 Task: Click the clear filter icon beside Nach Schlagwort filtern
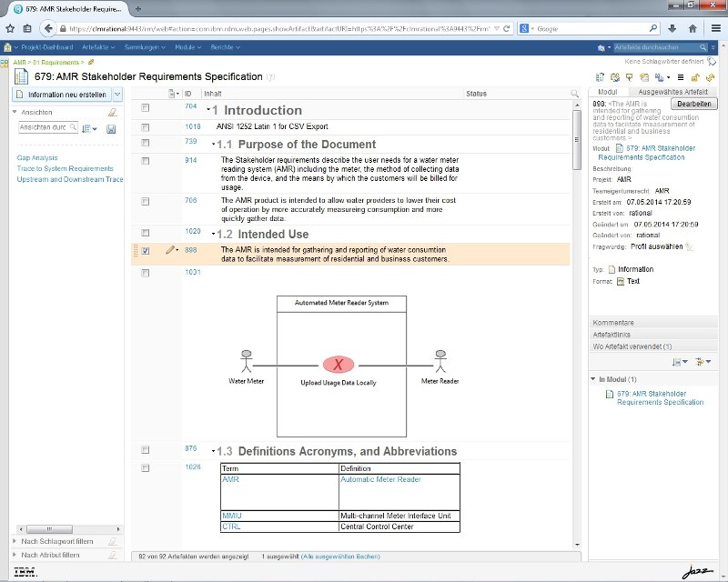[x=112, y=542]
